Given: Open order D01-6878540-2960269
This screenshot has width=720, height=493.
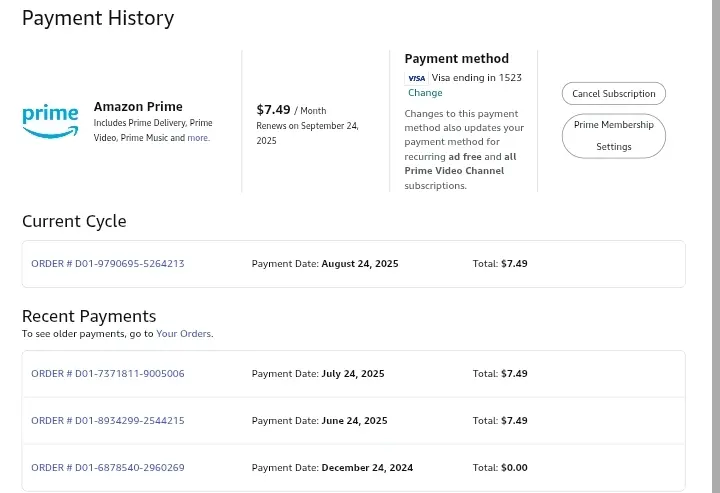Looking at the screenshot, I should point(107,468).
